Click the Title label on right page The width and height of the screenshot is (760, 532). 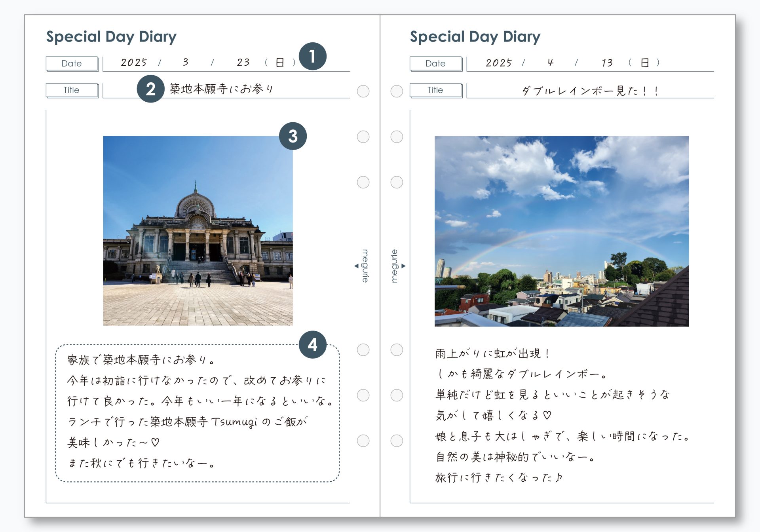click(x=435, y=90)
